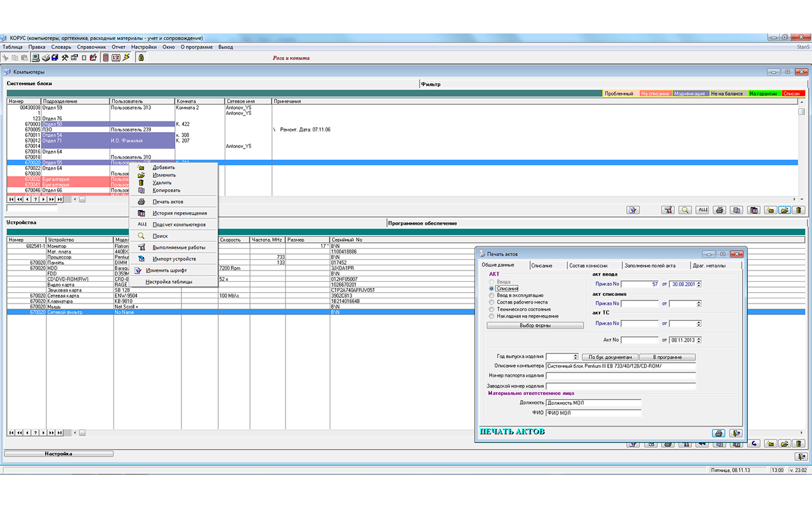Select the Списания radio button

(x=492, y=288)
